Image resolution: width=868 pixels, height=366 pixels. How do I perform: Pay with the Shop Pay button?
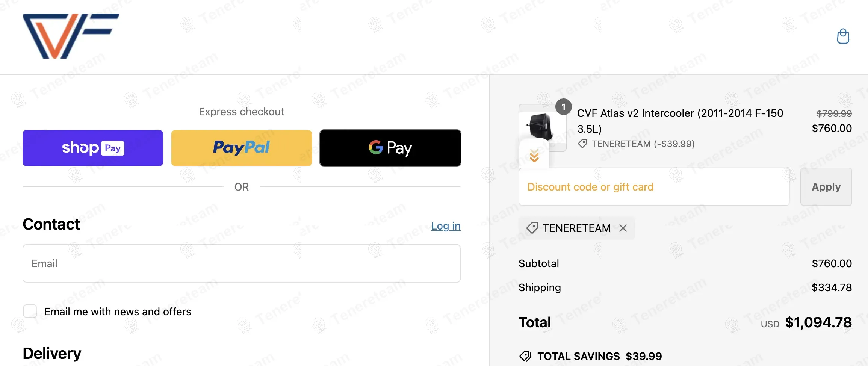[x=93, y=148]
